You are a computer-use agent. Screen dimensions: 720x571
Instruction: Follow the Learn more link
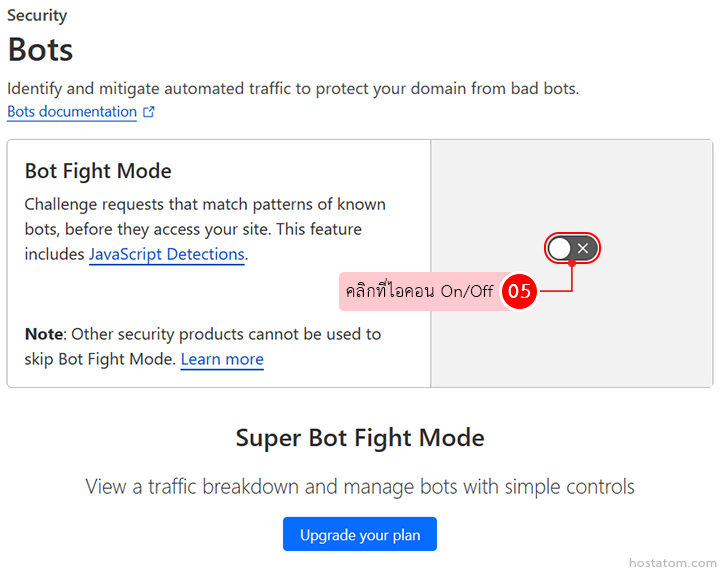point(222,359)
